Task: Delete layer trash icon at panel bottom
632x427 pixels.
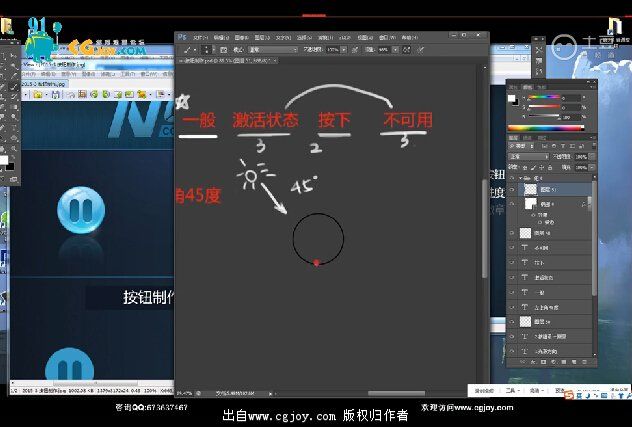Action: 585,362
